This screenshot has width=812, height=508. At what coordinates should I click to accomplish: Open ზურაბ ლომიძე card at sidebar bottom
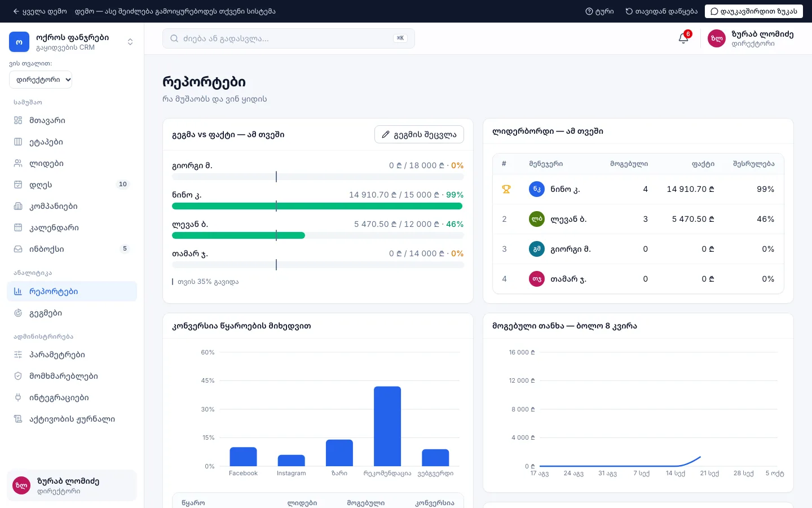[72, 485]
